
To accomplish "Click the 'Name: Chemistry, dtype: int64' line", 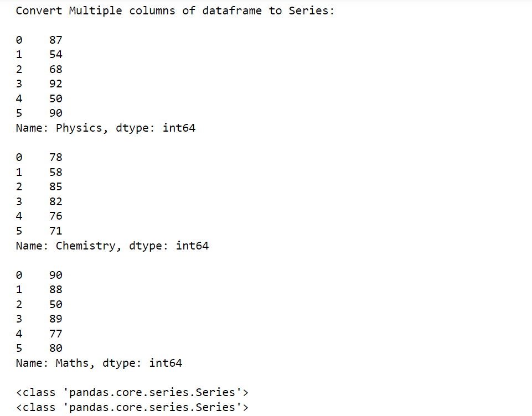I will click(112, 246).
